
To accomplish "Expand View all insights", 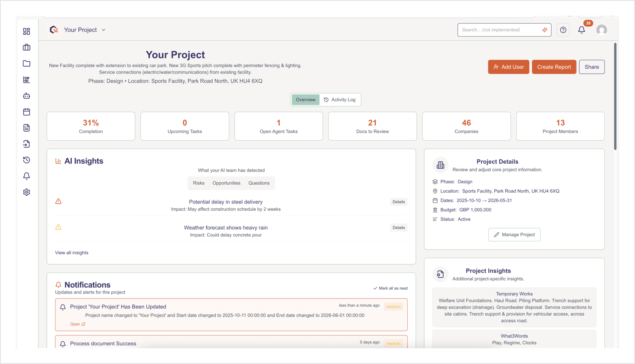I will tap(71, 252).
